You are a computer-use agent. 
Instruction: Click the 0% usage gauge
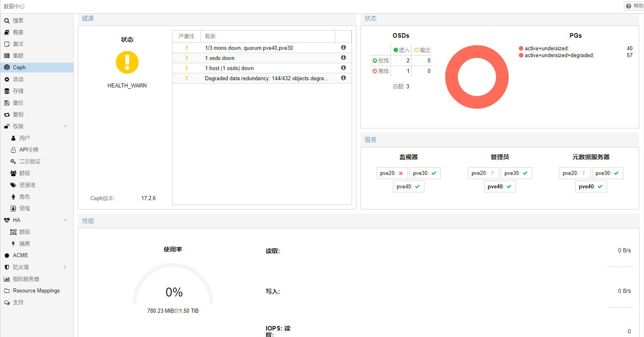click(x=173, y=284)
